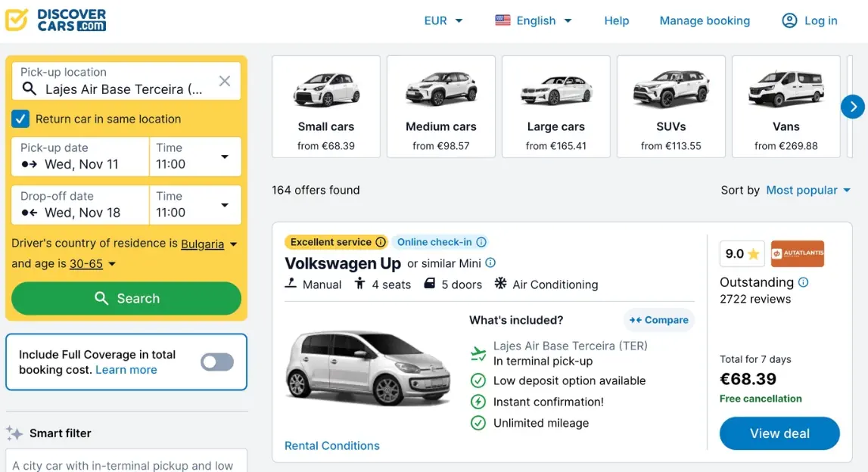Click the 4 seats person icon
The height and width of the screenshot is (472, 868).
(x=359, y=284)
